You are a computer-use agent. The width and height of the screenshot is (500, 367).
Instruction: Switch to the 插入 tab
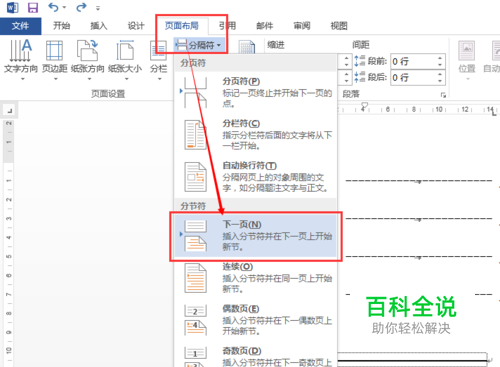(99, 26)
